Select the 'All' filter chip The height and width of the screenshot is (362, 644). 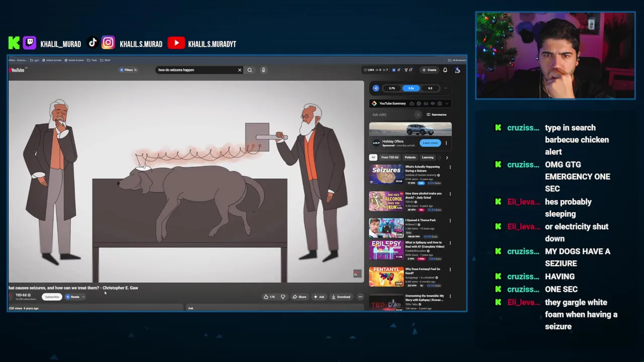click(373, 157)
